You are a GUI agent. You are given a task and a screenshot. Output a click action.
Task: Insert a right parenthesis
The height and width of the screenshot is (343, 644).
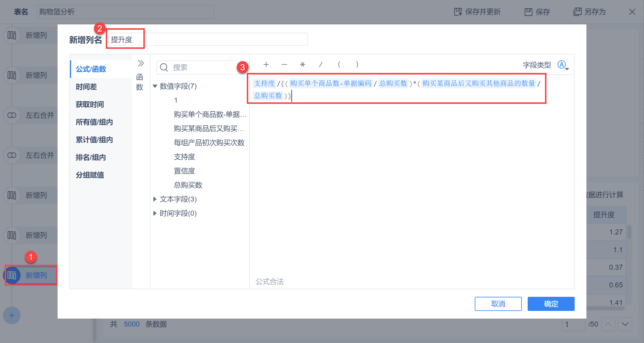coord(357,64)
